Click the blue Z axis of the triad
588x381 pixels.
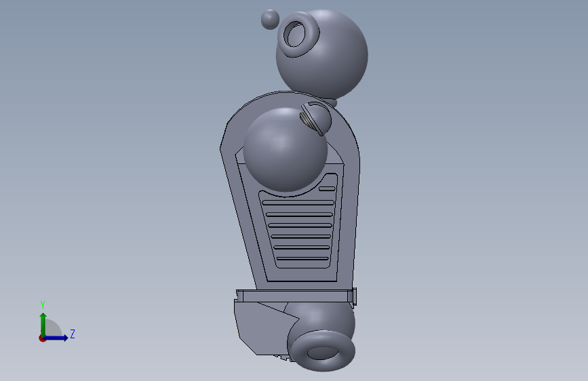click(56, 338)
